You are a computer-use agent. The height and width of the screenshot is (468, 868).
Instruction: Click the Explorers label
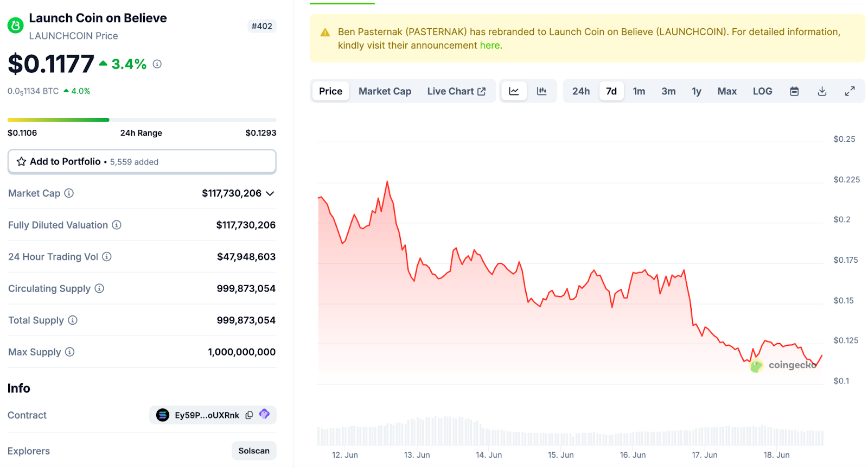pyautogui.click(x=29, y=451)
